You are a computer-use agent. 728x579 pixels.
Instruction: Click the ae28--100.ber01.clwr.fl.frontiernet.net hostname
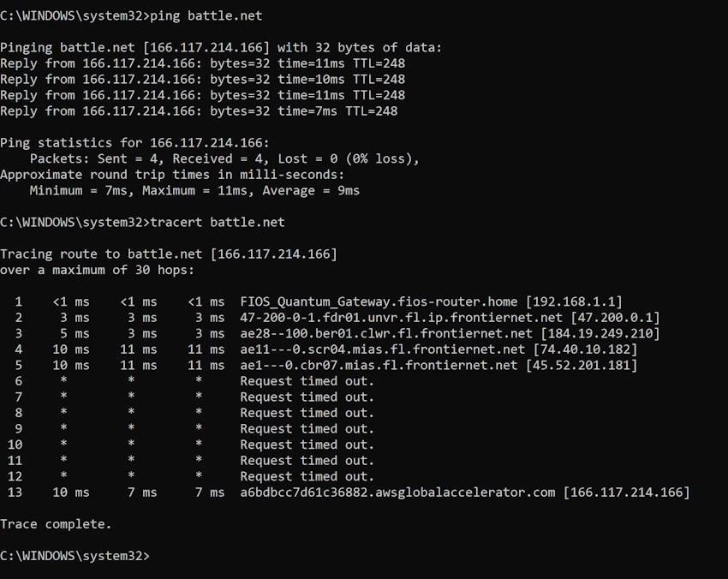tap(385, 333)
